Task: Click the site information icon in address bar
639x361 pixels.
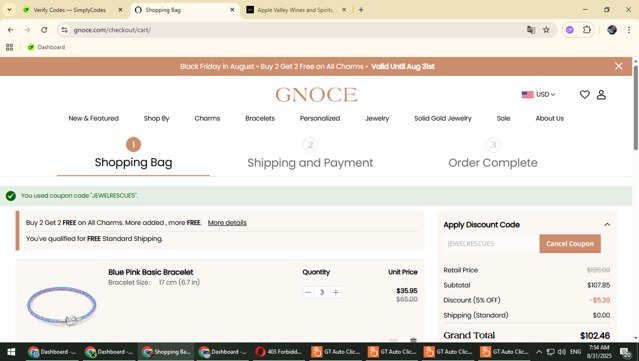Action: (x=64, y=30)
